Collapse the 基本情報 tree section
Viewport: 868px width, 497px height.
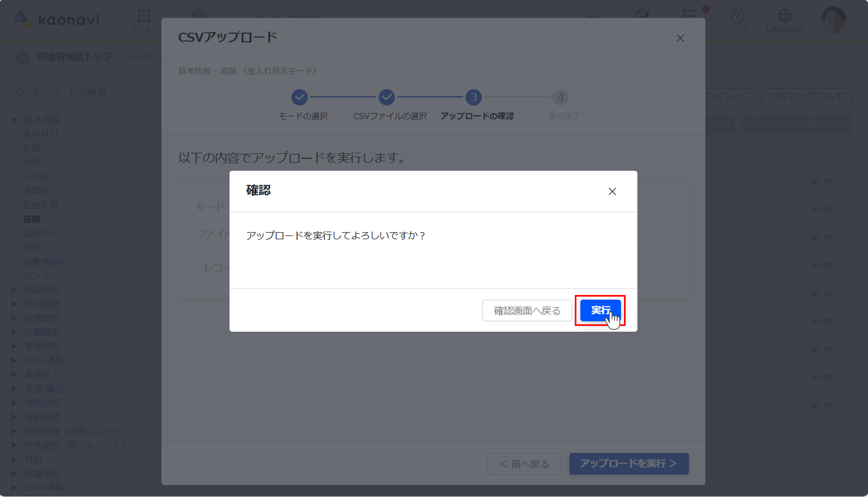tap(14, 120)
